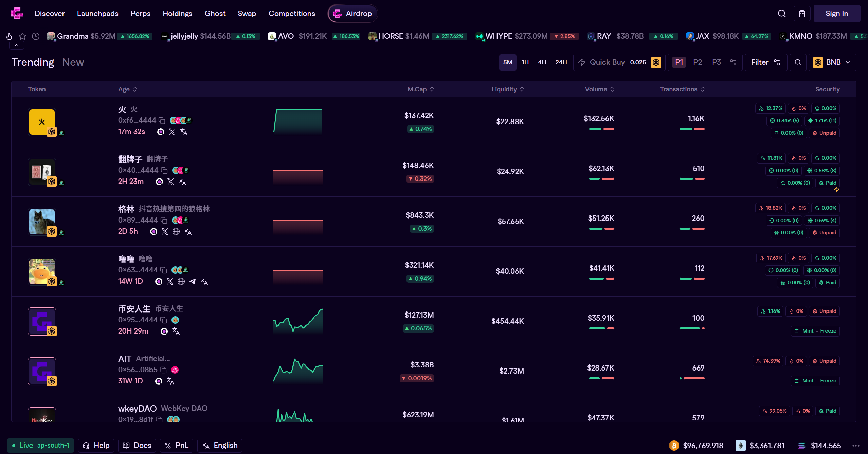The image size is (868, 454).
Task: Switch to the 24H timeframe
Action: (x=561, y=62)
